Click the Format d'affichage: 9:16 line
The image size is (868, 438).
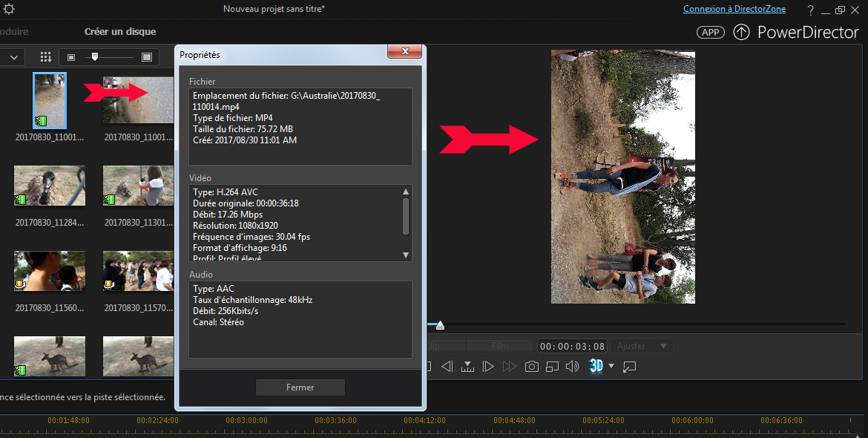[x=240, y=247]
